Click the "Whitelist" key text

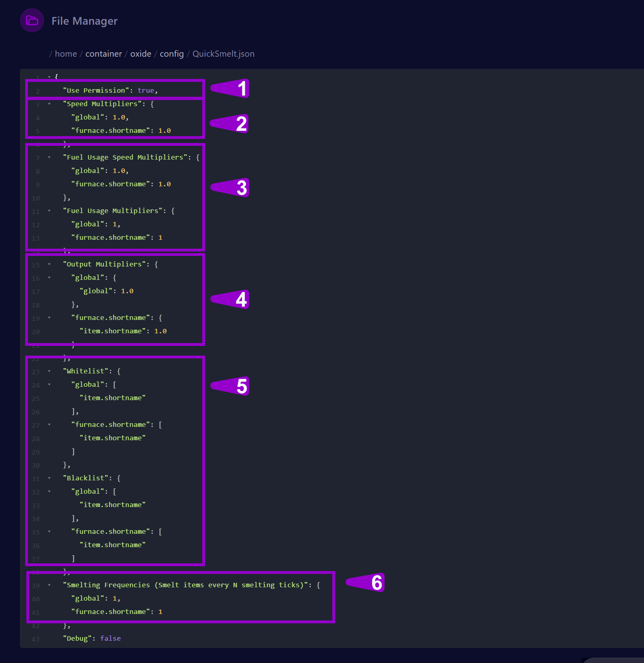click(86, 371)
